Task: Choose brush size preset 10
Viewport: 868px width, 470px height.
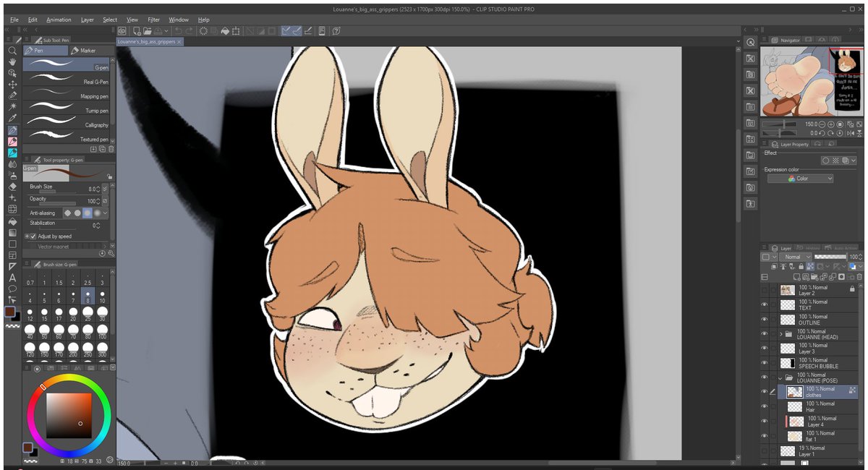Action: [x=103, y=296]
